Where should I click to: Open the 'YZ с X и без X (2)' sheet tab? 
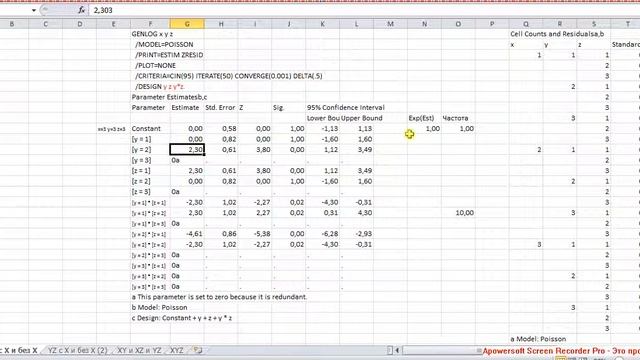pos(78,350)
